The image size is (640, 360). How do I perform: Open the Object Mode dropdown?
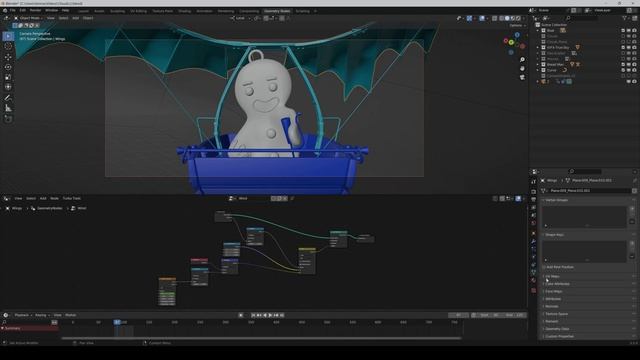pos(28,18)
